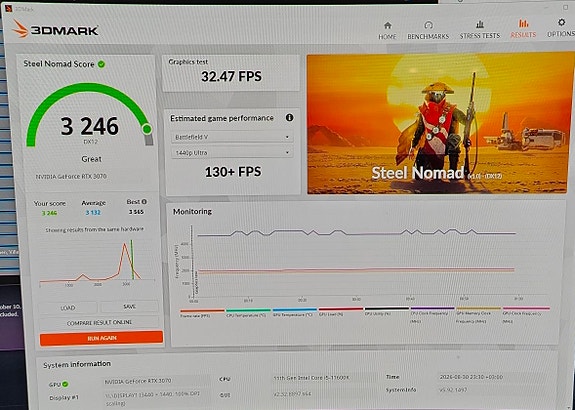The height and width of the screenshot is (410, 575).
Task: Click the green score gauge knob
Action: coord(147,129)
